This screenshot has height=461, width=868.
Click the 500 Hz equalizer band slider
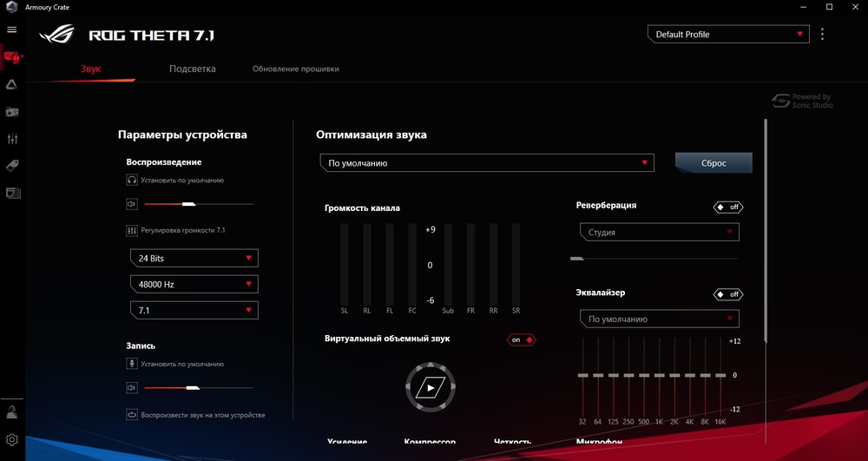644,375
